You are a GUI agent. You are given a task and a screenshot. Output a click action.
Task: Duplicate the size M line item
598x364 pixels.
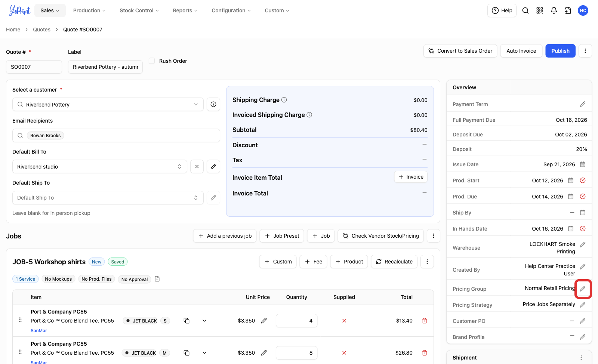click(187, 353)
